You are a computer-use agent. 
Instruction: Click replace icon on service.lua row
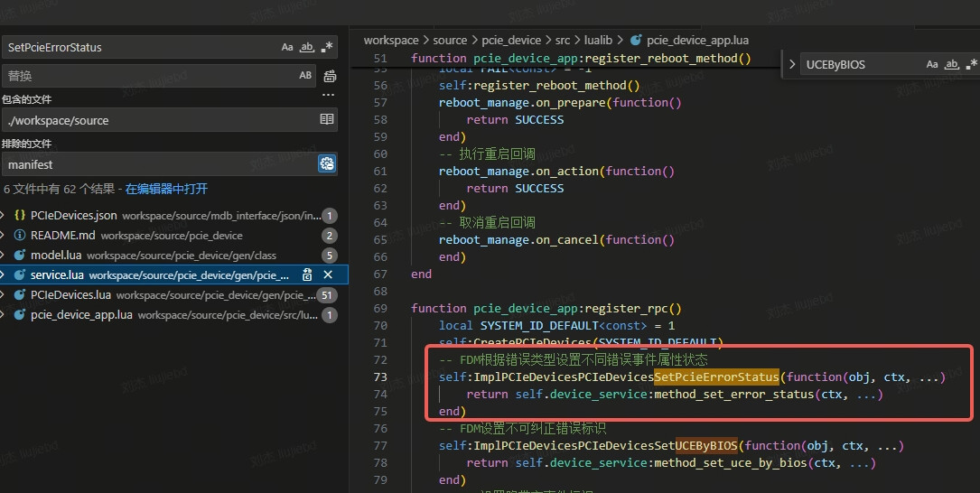[x=307, y=274]
